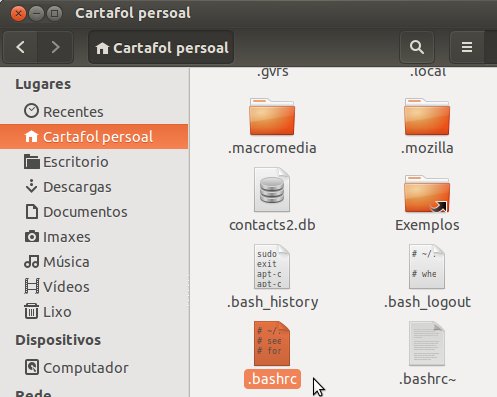
Task: Click the trash can icon beside Lixo
Action: click(x=31, y=311)
